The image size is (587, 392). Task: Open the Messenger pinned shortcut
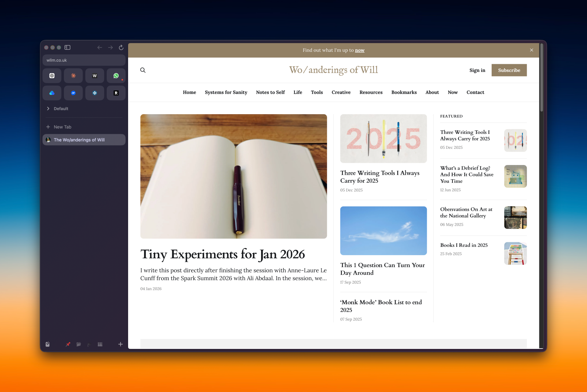[73, 93]
